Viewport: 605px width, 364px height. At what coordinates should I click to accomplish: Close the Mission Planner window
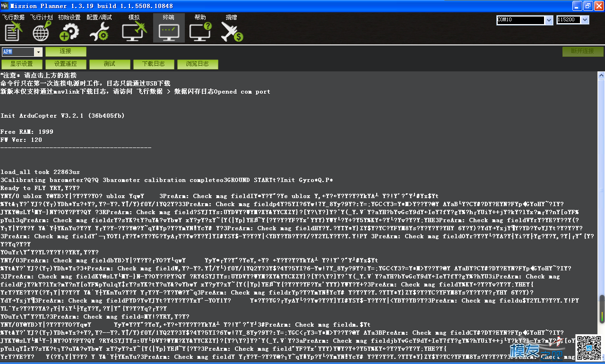pos(598,6)
